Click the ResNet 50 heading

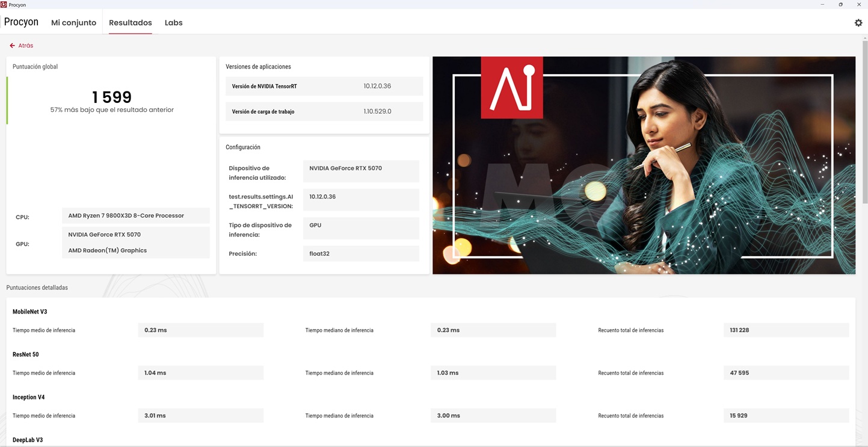click(x=26, y=354)
